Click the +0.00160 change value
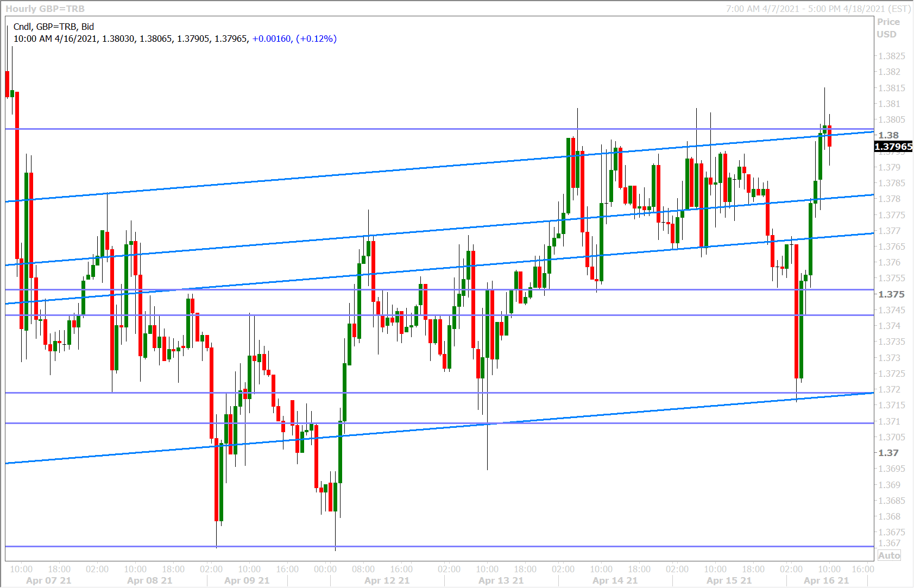The width and height of the screenshot is (914, 588). [272, 39]
